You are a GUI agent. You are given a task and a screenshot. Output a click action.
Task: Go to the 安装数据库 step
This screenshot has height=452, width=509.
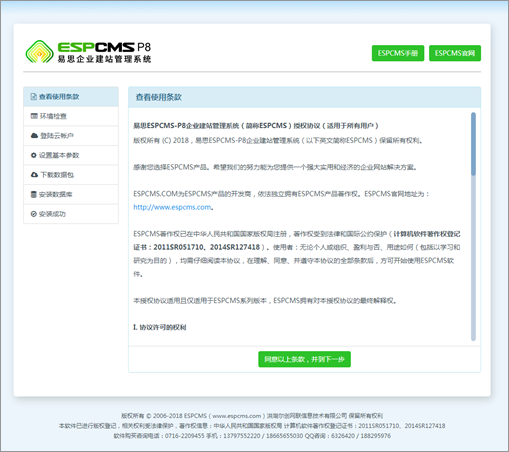click(71, 194)
